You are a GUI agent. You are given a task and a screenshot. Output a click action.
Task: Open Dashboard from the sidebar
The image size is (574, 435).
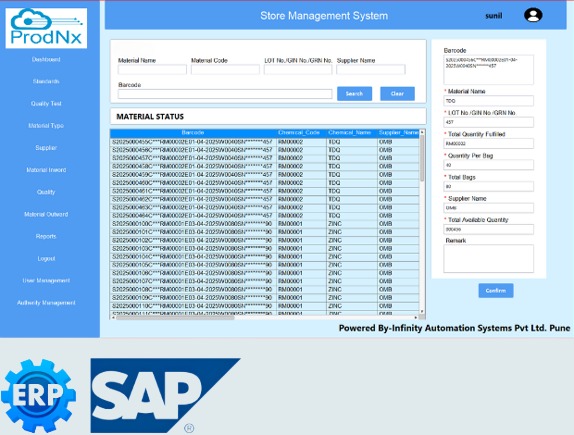[x=46, y=59]
